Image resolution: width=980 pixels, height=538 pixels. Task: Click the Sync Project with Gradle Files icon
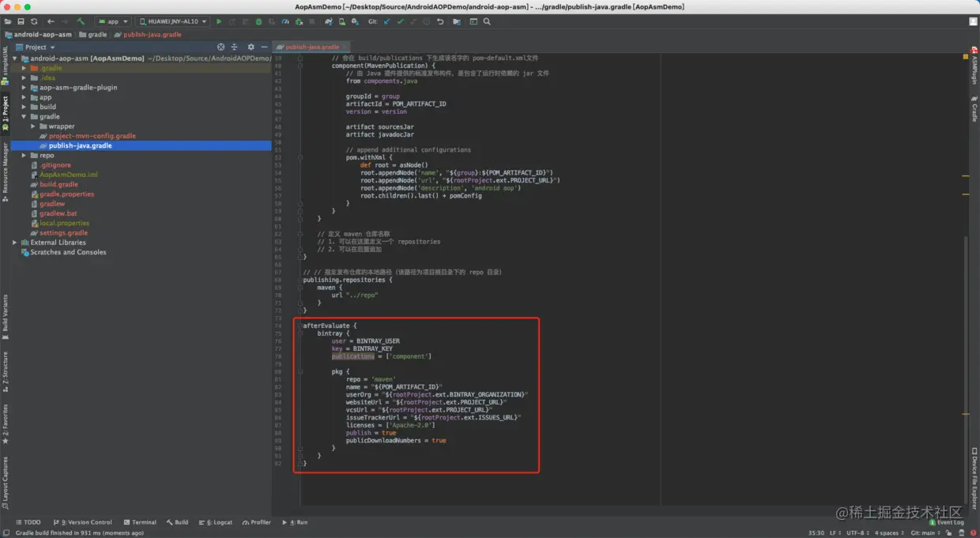coord(329,21)
